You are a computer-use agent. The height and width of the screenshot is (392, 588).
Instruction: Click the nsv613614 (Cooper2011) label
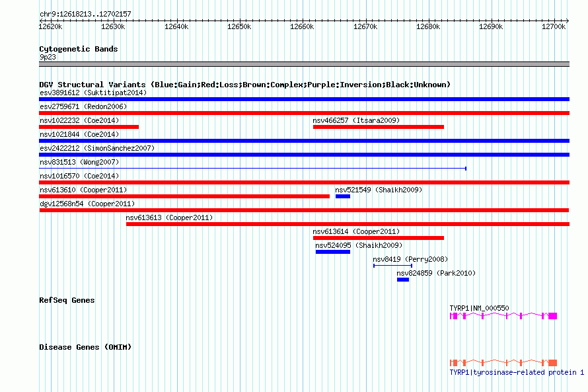(356, 231)
